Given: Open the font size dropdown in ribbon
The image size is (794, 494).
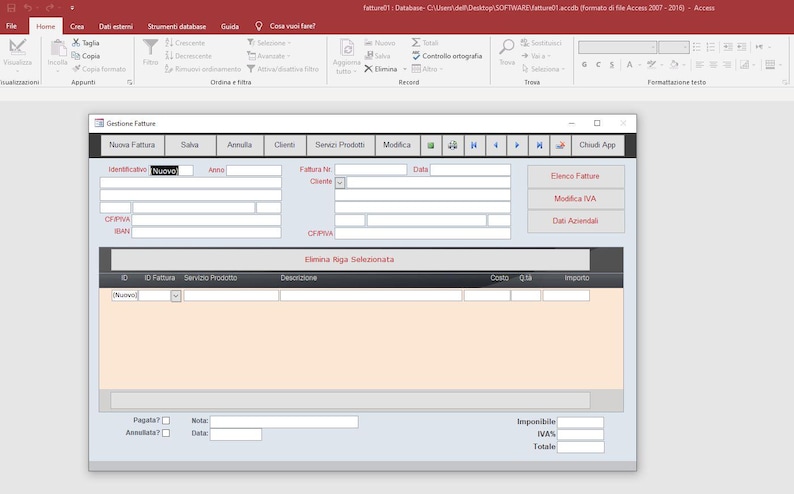Looking at the screenshot, I should pos(685,48).
